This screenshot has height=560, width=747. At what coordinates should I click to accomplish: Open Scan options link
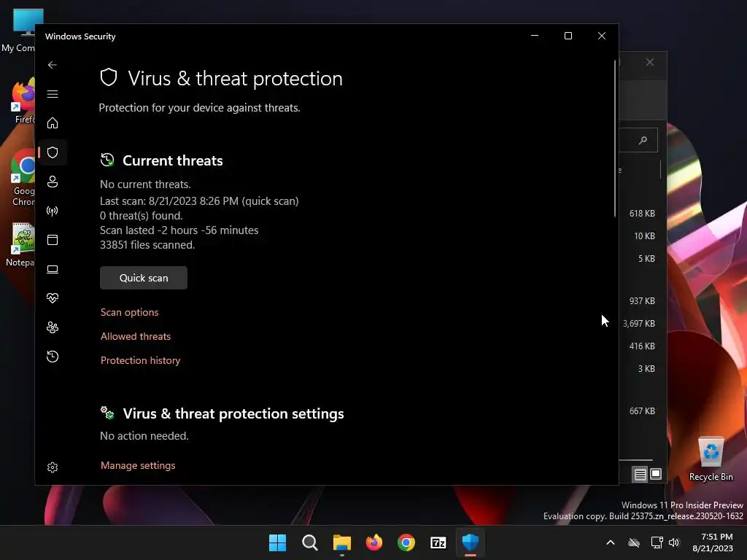click(130, 312)
